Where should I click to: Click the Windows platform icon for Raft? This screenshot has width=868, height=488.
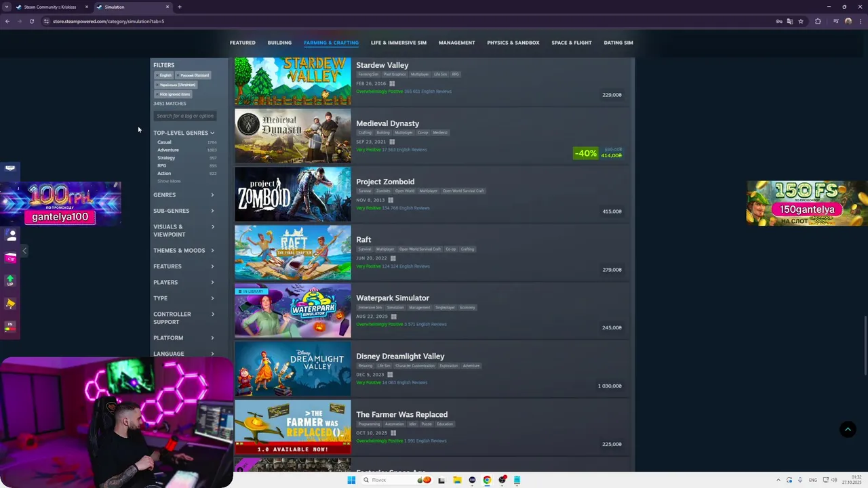point(393,258)
